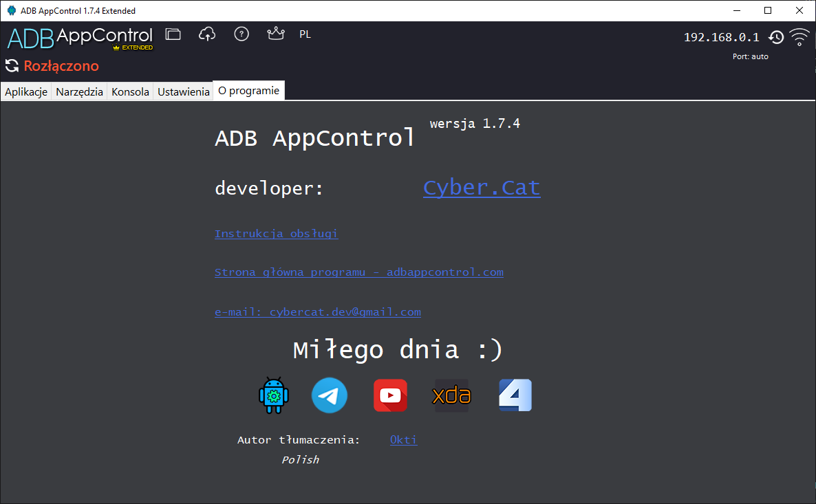Viewport: 816px width, 504px height.
Task: Open the Instrukcja obsługi link
Action: (277, 234)
